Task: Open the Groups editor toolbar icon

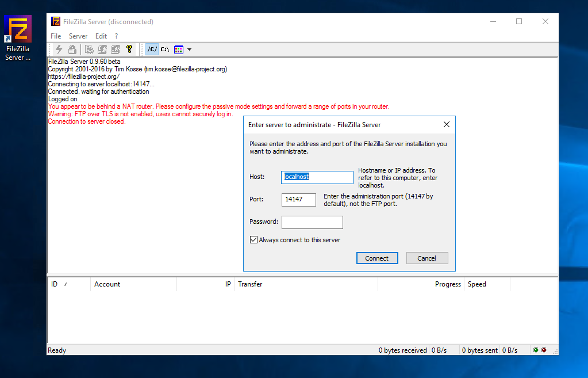Action: [x=115, y=49]
